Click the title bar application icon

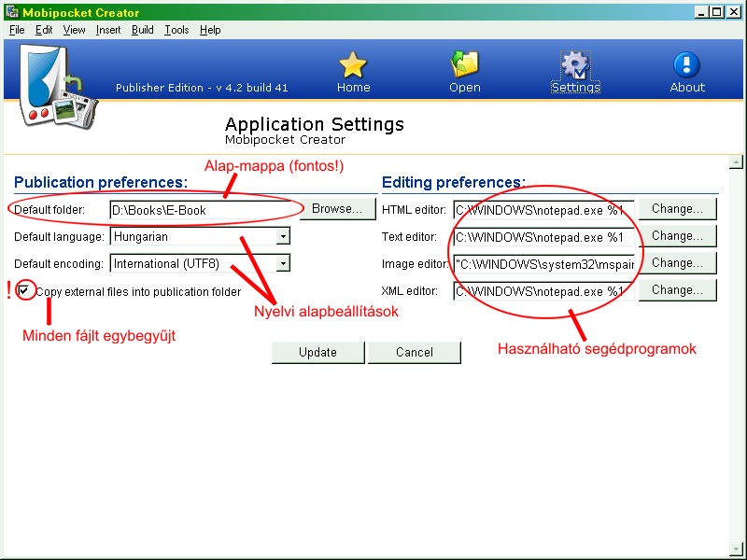(x=12, y=11)
